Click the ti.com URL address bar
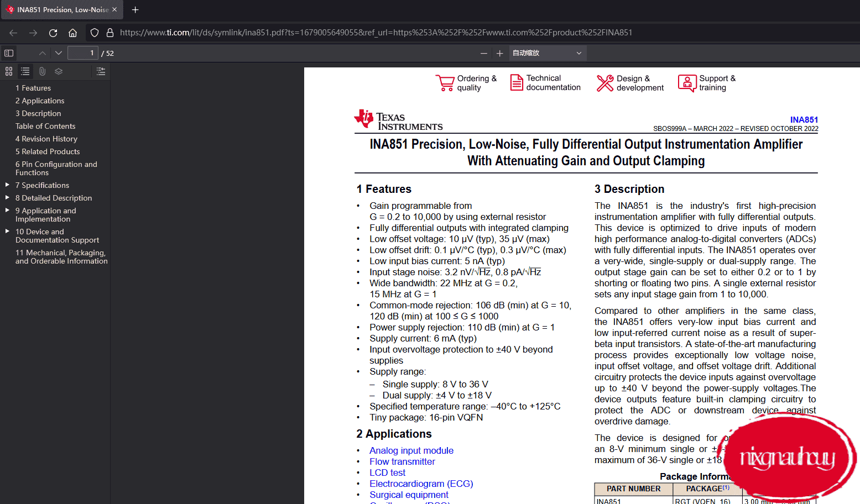Image resolution: width=860 pixels, height=504 pixels. click(376, 33)
